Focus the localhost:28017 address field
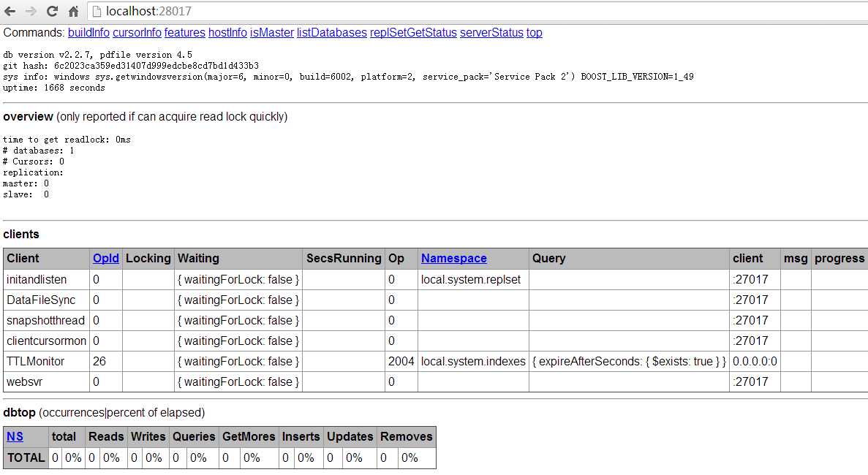This screenshot has width=868, height=475. (x=476, y=11)
